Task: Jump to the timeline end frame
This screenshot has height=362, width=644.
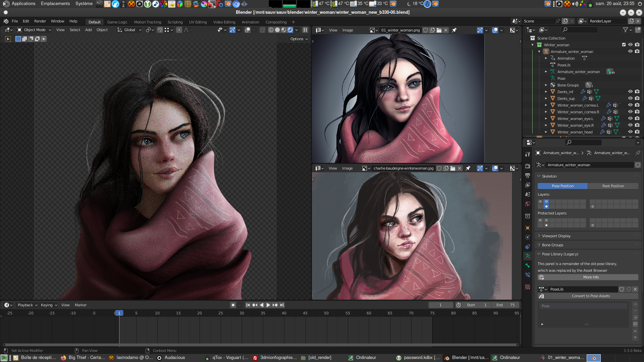Action: coord(282,305)
